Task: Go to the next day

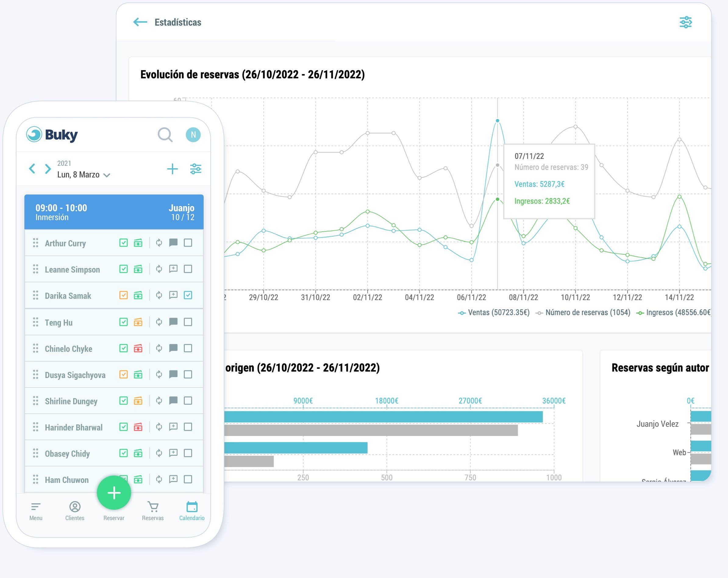Action: coord(48,169)
